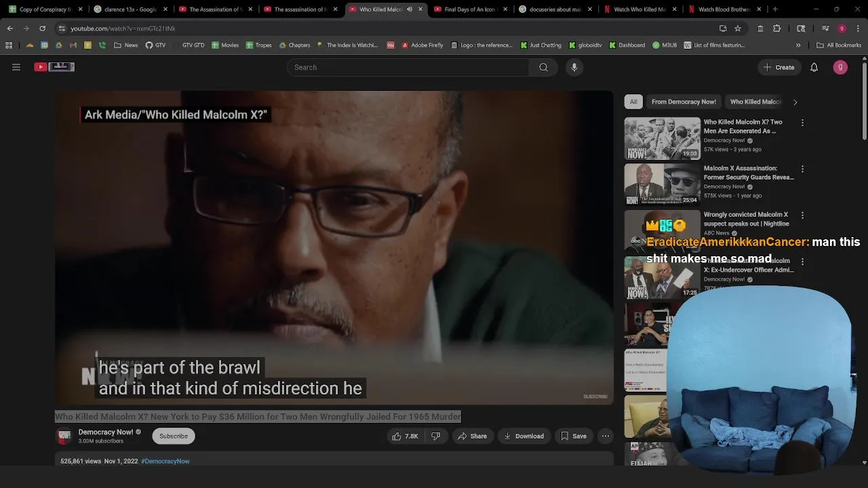Open the browser extensions puzzle icon

click(x=776, y=28)
